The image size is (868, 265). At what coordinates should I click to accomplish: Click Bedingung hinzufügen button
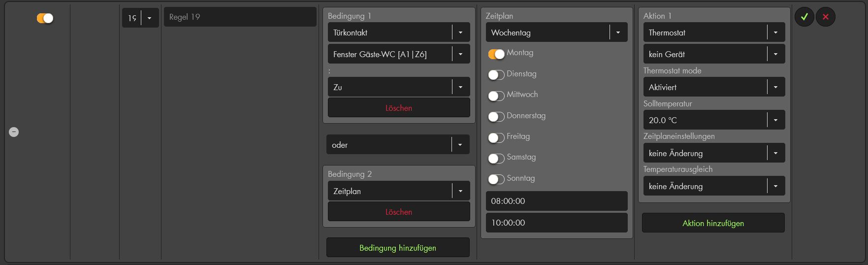(x=397, y=248)
